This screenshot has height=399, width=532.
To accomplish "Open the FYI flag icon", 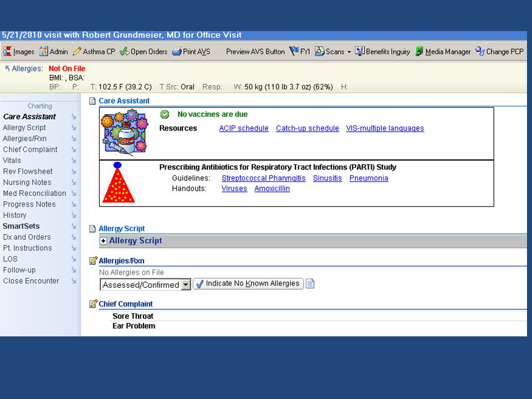I will (294, 51).
